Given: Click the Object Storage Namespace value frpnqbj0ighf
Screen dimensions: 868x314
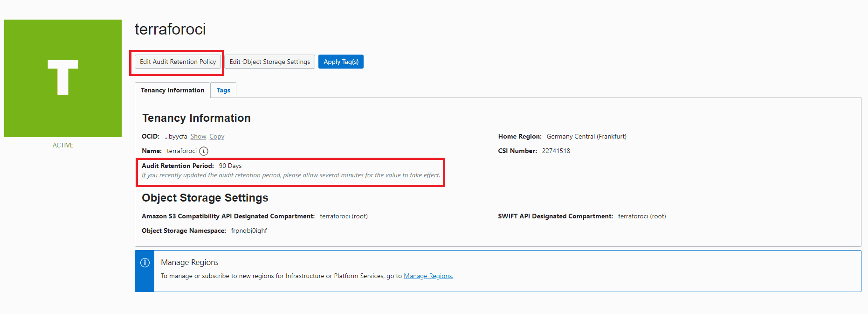Looking at the screenshot, I should pyautogui.click(x=249, y=231).
